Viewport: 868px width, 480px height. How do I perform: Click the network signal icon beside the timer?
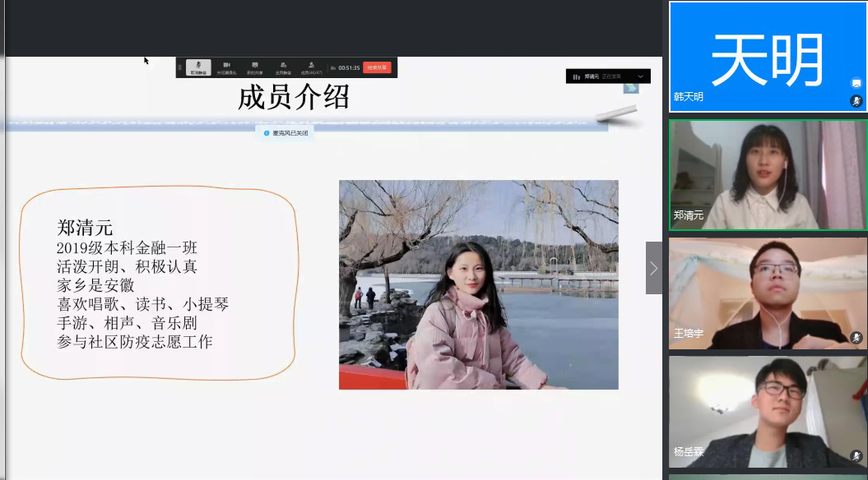pos(332,67)
